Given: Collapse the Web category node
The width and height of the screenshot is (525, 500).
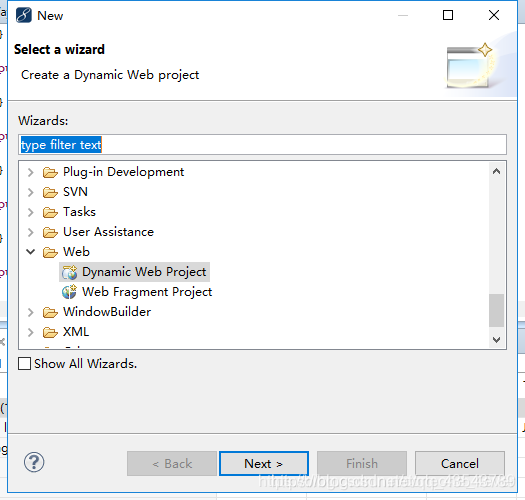Looking at the screenshot, I should point(30,252).
